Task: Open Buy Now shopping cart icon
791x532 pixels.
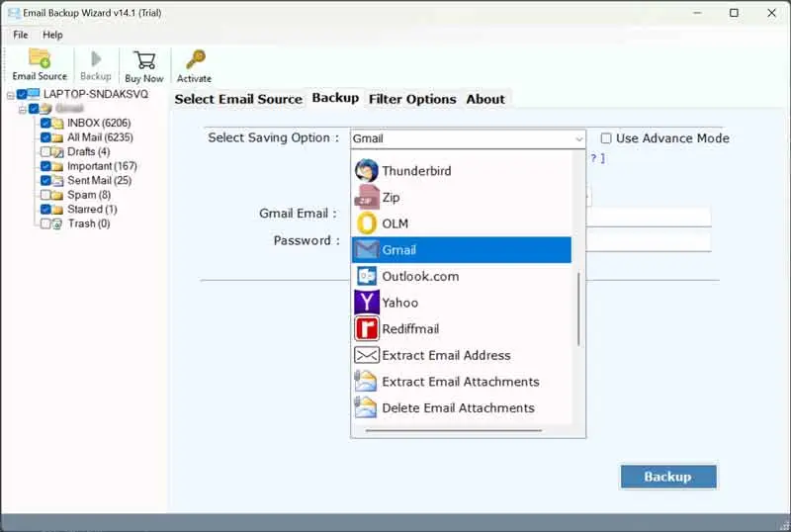Action: (144, 65)
